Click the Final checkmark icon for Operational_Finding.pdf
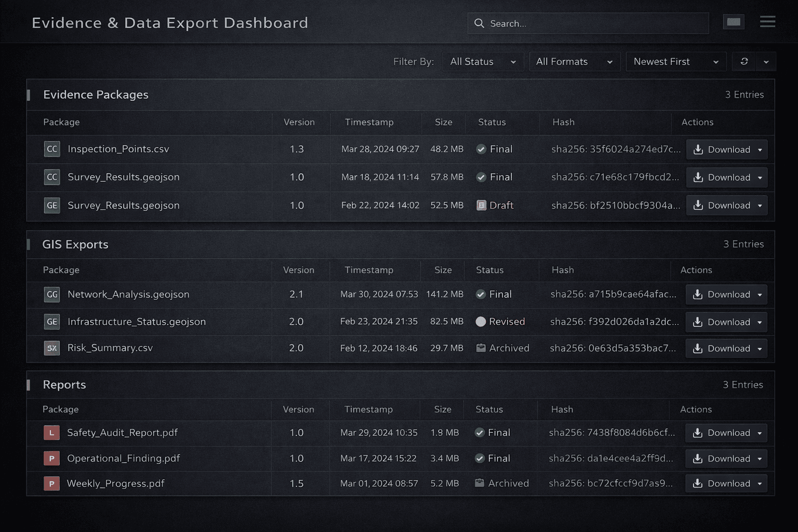 480,458
